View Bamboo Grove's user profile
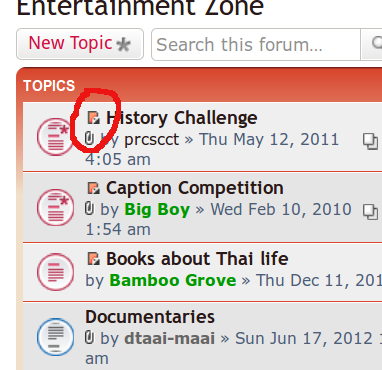This screenshot has width=382, height=370. coord(173,280)
